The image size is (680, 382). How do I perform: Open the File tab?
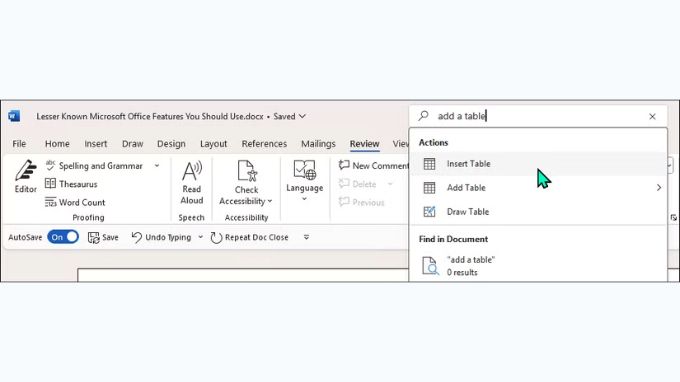coord(19,144)
